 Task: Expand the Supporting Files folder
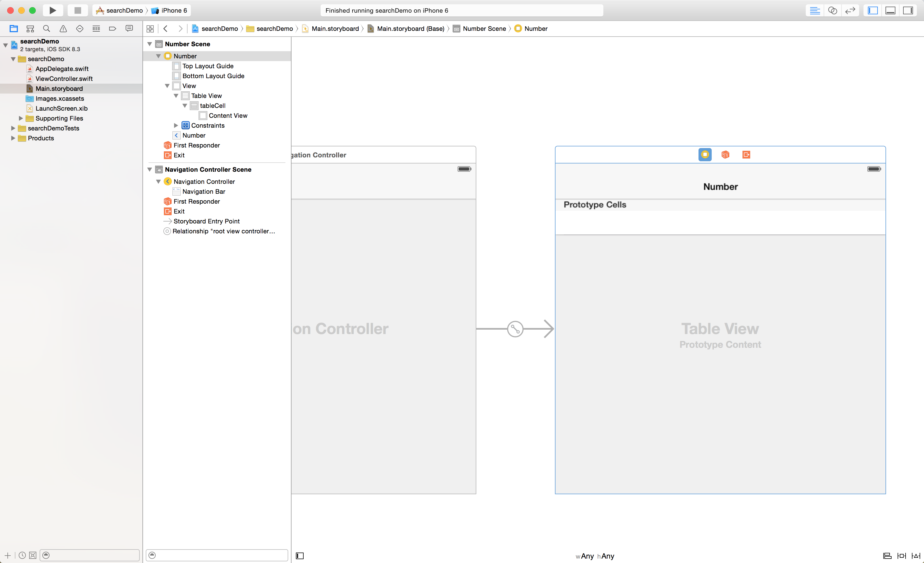(21, 118)
